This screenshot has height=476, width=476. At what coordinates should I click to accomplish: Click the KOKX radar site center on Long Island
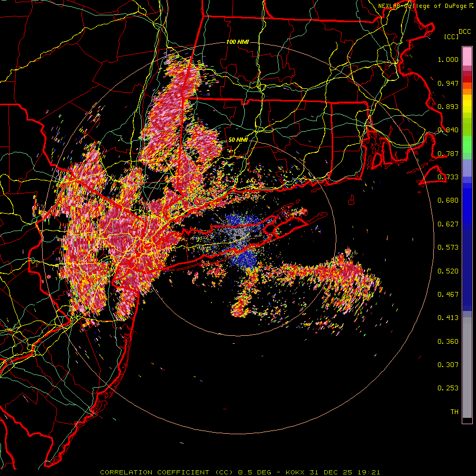tap(239, 237)
